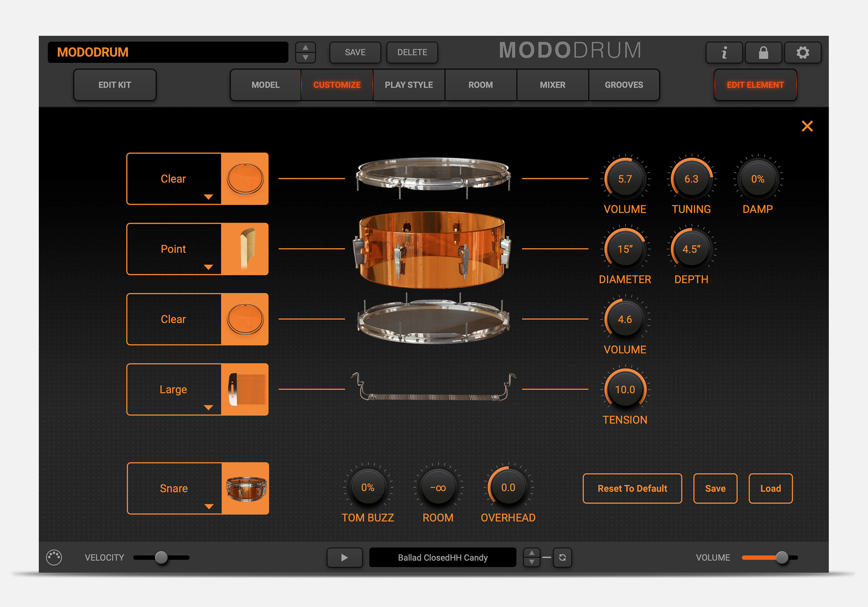
Task: Click the MIDI connector icon bottom left
Action: pos(54,557)
